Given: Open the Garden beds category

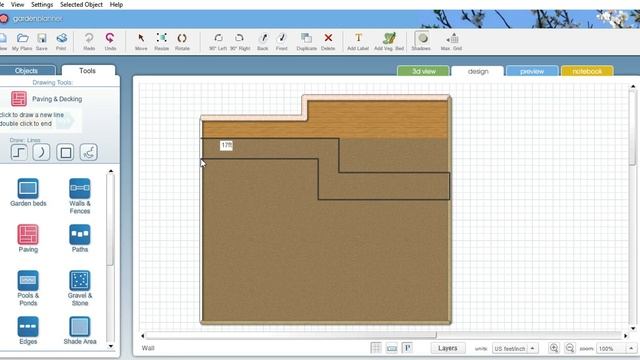Looking at the screenshot, I should click(x=28, y=189).
